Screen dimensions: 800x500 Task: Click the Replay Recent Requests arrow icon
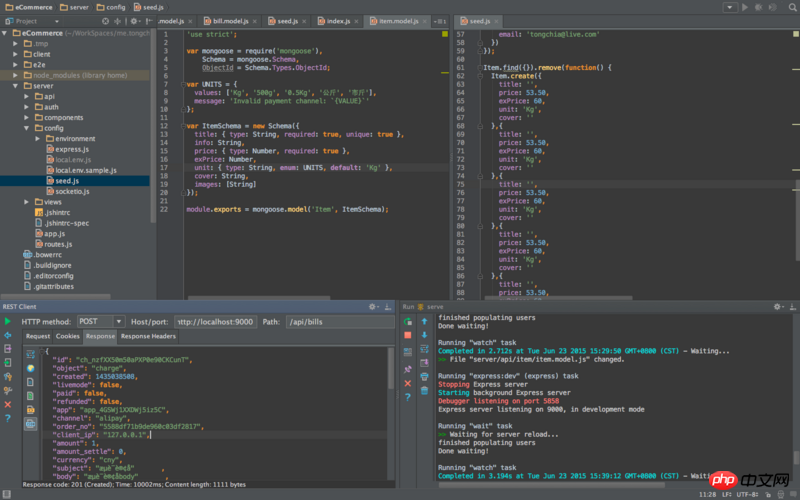pos(8,335)
